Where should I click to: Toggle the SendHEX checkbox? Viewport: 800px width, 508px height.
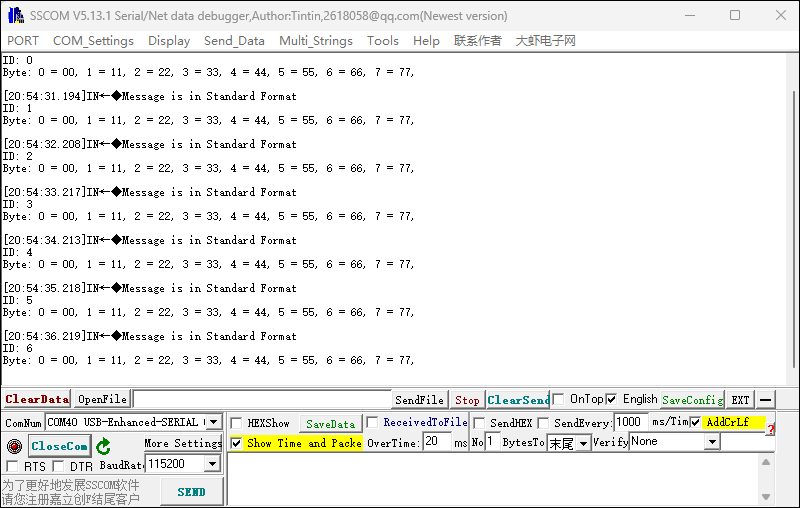click(479, 423)
